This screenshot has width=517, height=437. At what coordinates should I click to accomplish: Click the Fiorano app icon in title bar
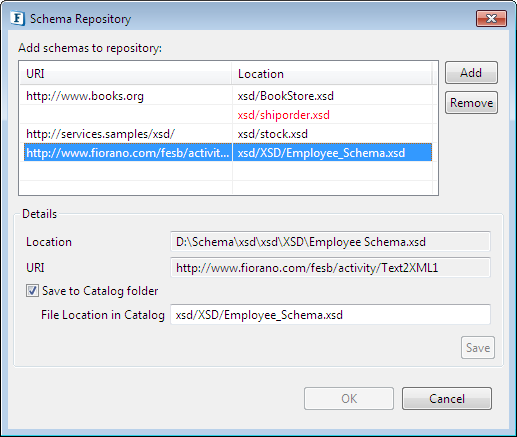(17, 18)
